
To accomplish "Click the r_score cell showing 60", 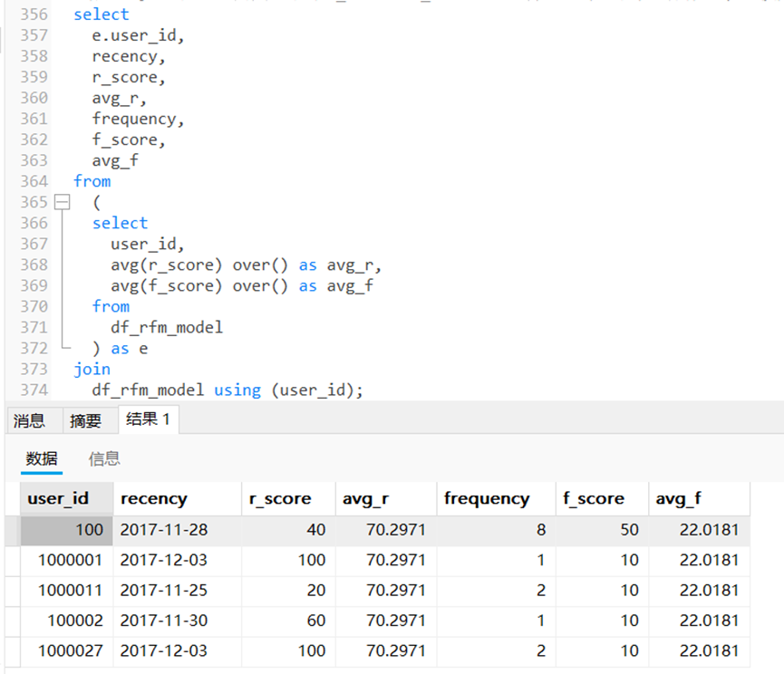I will 288,621.
